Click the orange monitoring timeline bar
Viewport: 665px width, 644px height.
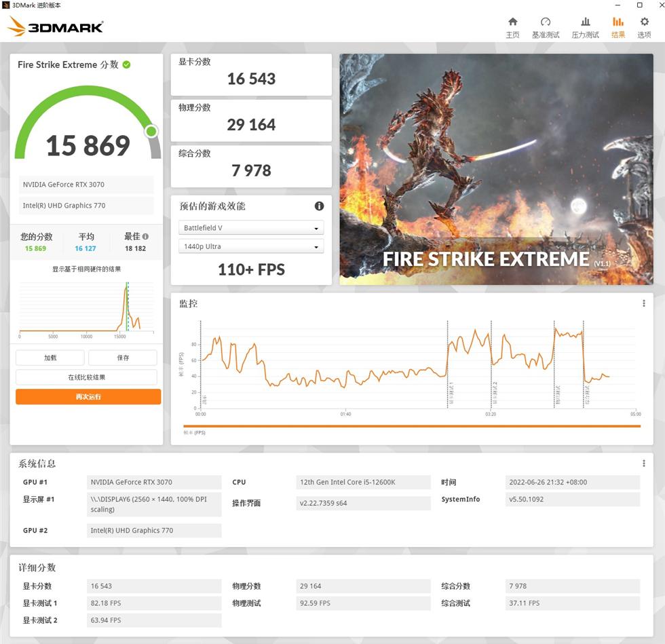point(412,426)
